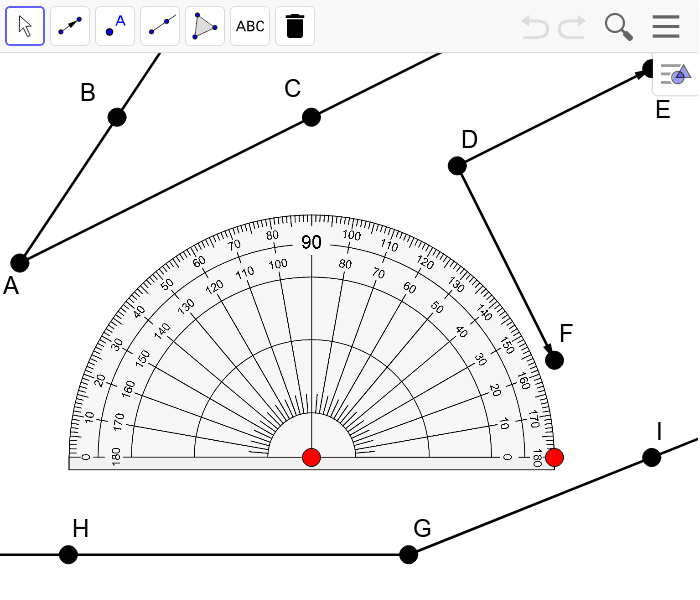Select the Point tool
This screenshot has width=700, height=600.
click(x=115, y=26)
